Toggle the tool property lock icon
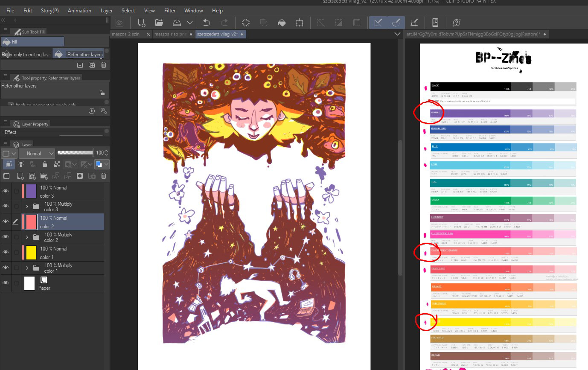The image size is (588, 370). [102, 93]
